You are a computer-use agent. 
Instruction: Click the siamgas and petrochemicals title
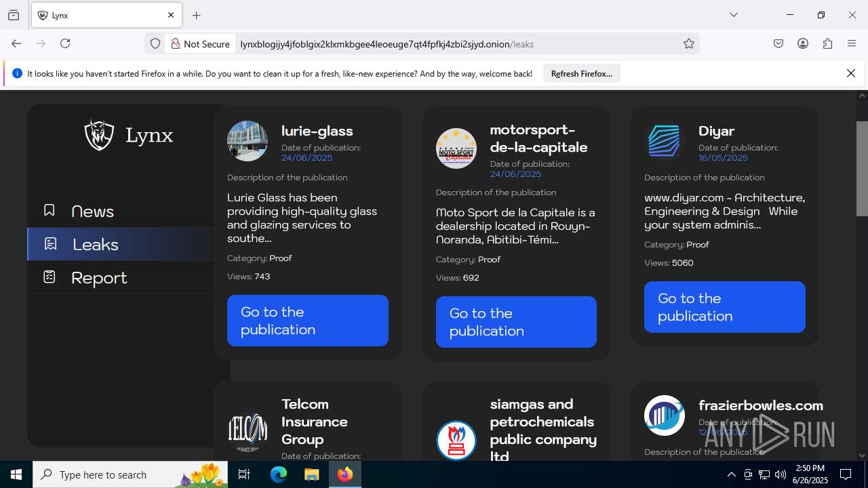543,430
